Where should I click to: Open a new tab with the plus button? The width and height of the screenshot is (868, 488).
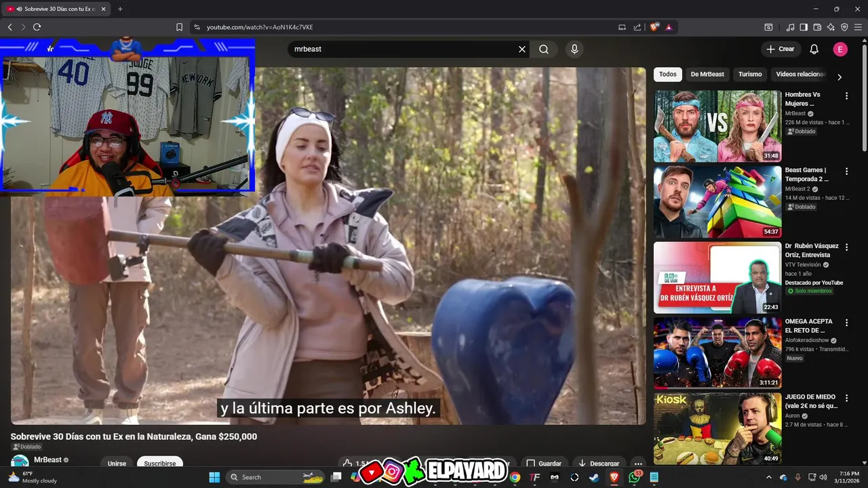click(x=120, y=9)
